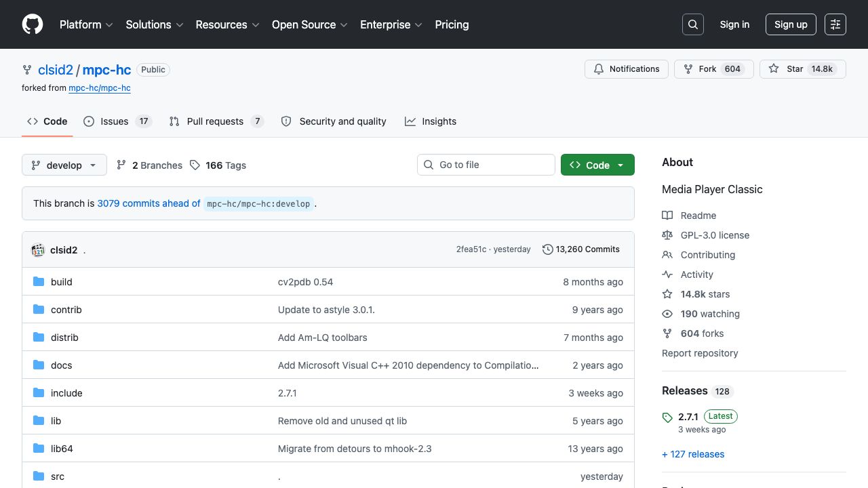Click the fork icon beside 604 forks

[667, 333]
